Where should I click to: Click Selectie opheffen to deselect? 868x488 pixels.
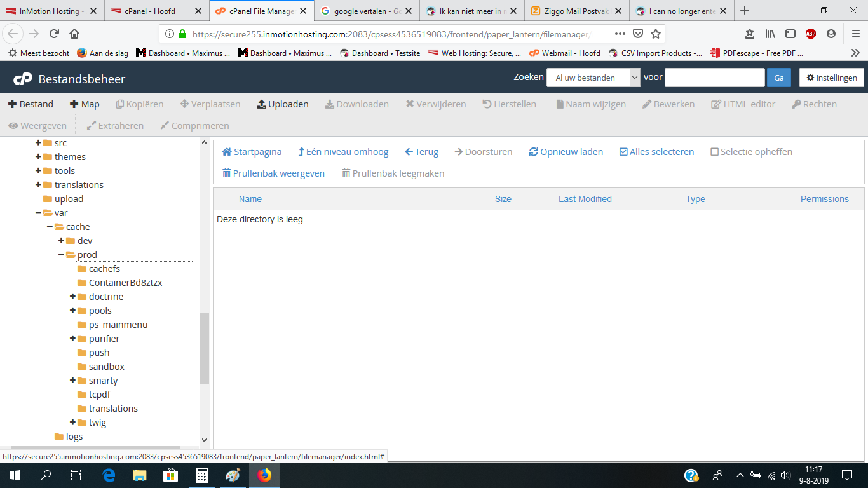pyautogui.click(x=752, y=152)
